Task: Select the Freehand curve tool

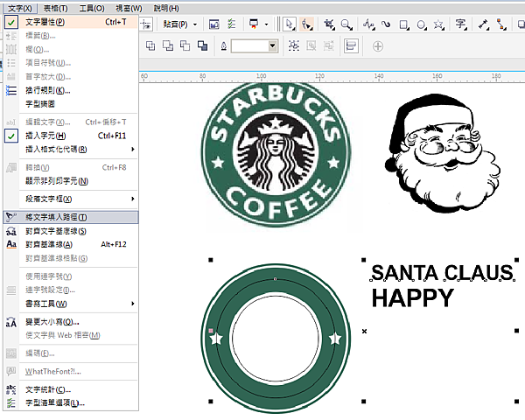Action: click(368, 24)
